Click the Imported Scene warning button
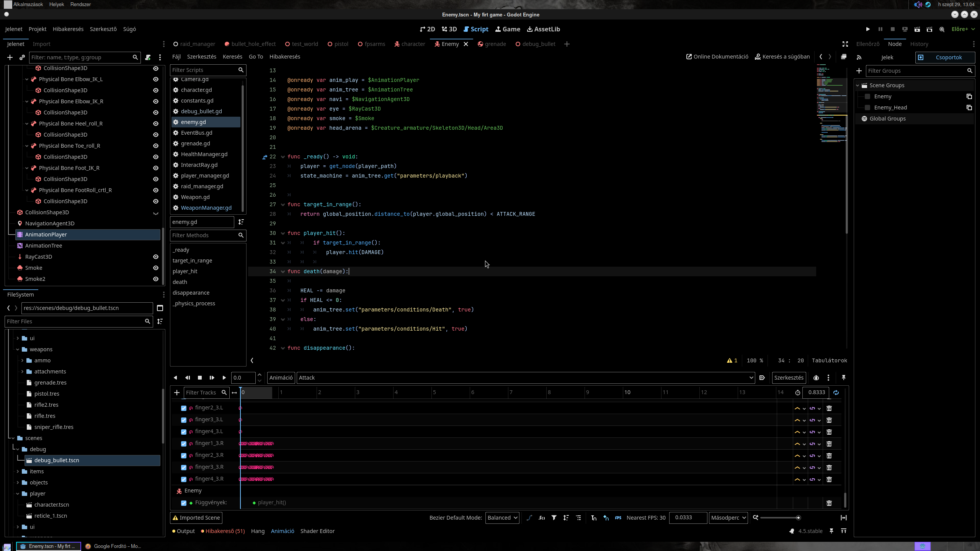This screenshot has width=980, height=551. (196, 518)
